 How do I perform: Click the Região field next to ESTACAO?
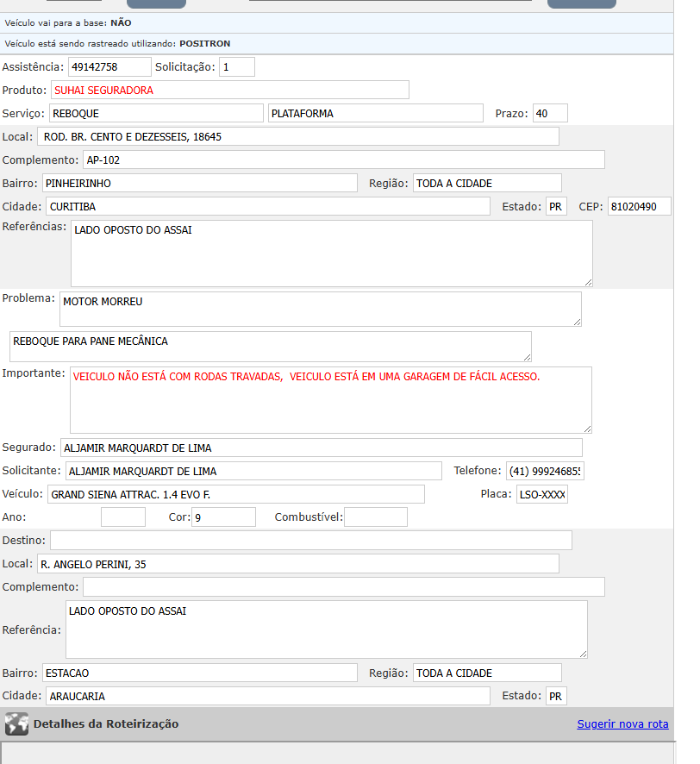[x=487, y=673]
